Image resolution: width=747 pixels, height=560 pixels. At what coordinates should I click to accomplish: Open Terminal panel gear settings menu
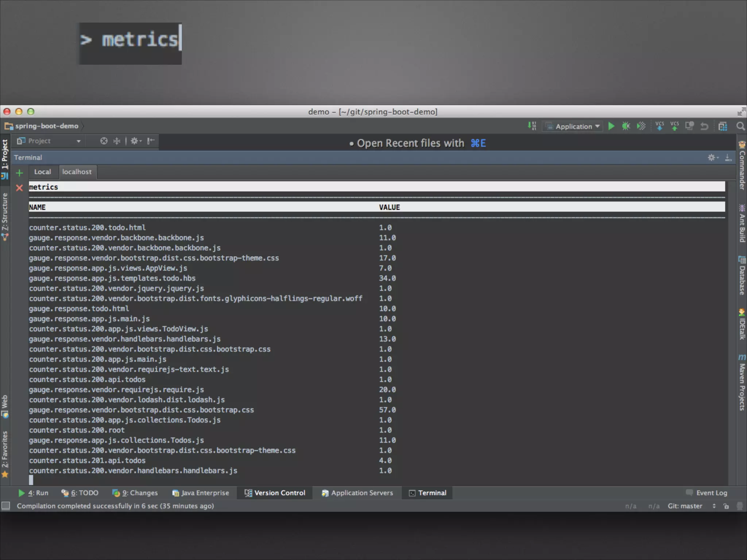(x=712, y=157)
